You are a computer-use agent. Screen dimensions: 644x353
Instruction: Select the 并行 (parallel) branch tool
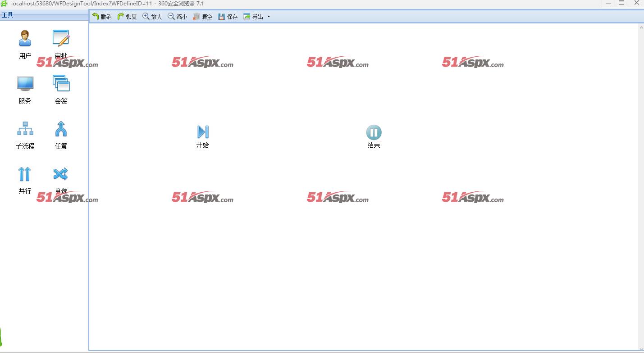pyautogui.click(x=25, y=180)
